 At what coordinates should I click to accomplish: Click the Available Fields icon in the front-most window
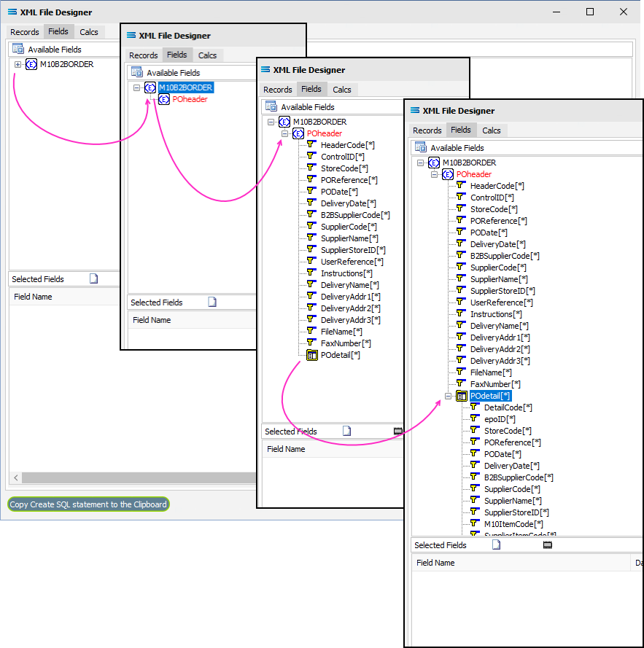(420, 147)
